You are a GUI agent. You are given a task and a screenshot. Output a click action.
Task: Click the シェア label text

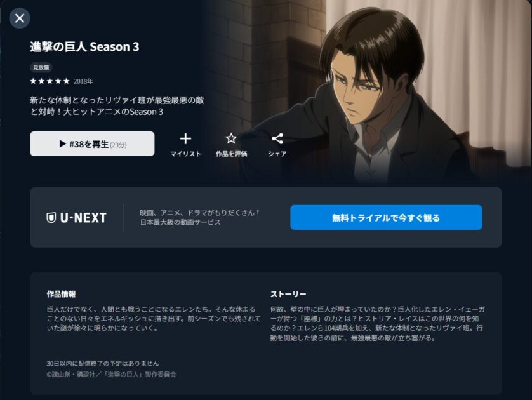click(x=277, y=154)
